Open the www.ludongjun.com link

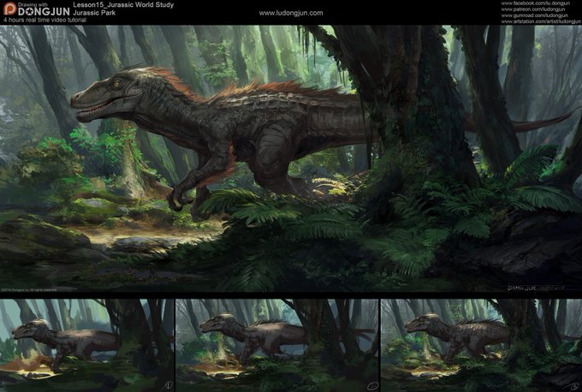pos(291,13)
